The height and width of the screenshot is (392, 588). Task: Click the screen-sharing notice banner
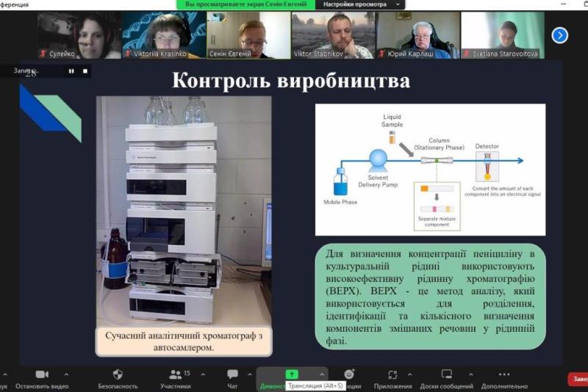246,4
